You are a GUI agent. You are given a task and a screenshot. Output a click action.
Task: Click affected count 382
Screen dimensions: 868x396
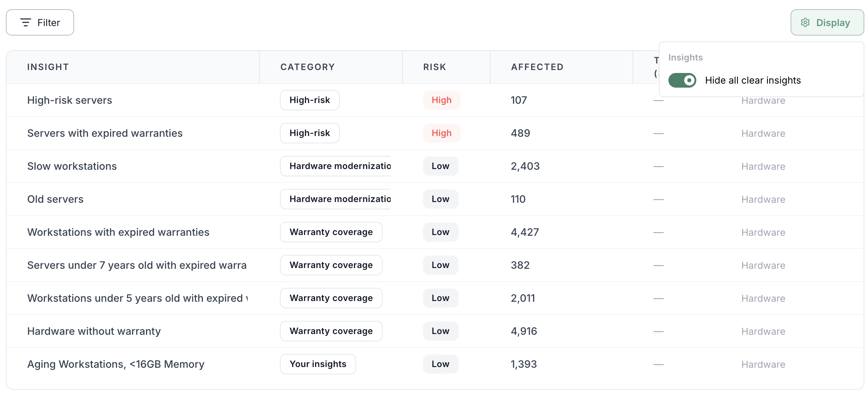tap(520, 265)
